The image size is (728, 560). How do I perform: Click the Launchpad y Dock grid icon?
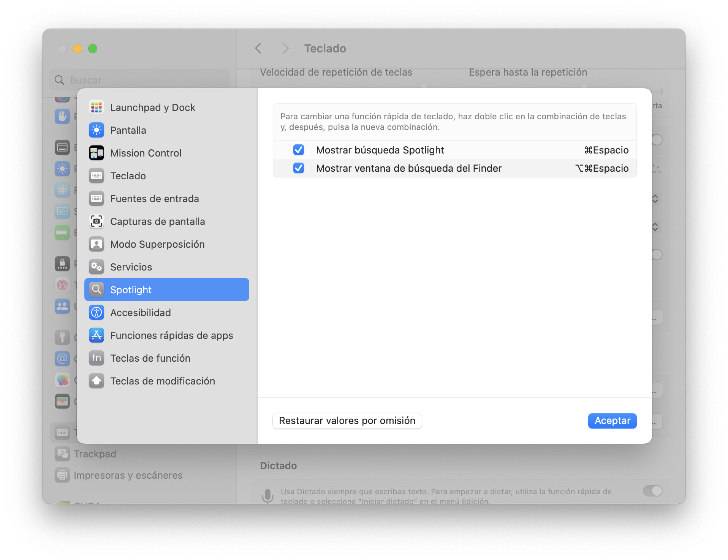tap(97, 108)
